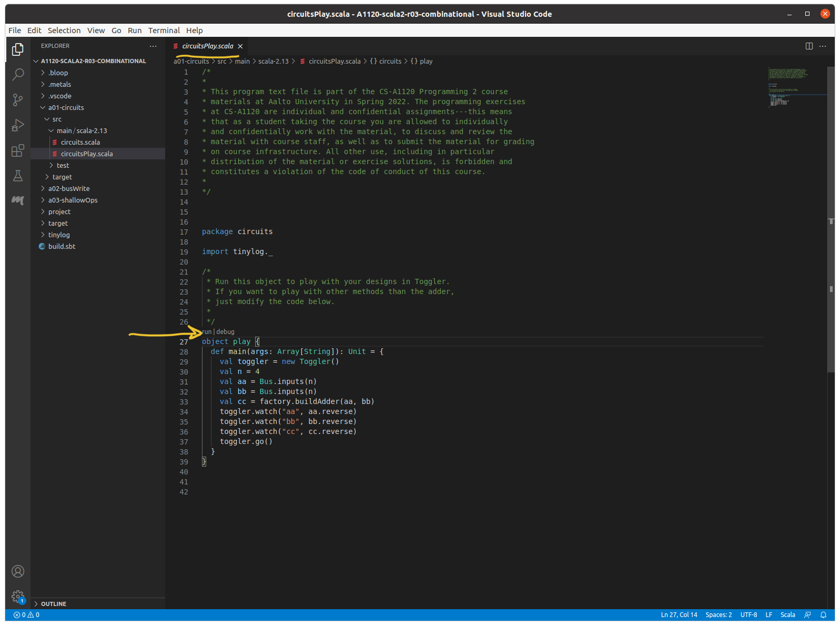The height and width of the screenshot is (626, 840).
Task: Click the debug code lens link
Action: (225, 332)
